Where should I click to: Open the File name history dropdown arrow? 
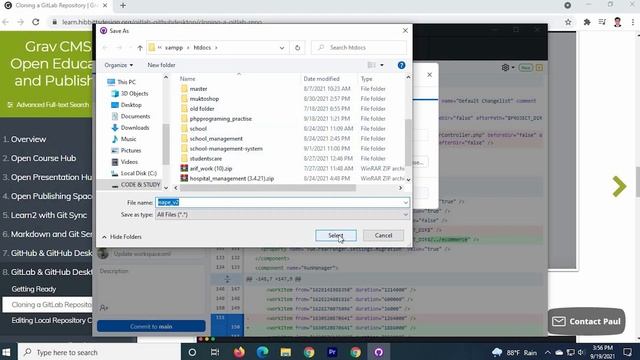coord(405,202)
